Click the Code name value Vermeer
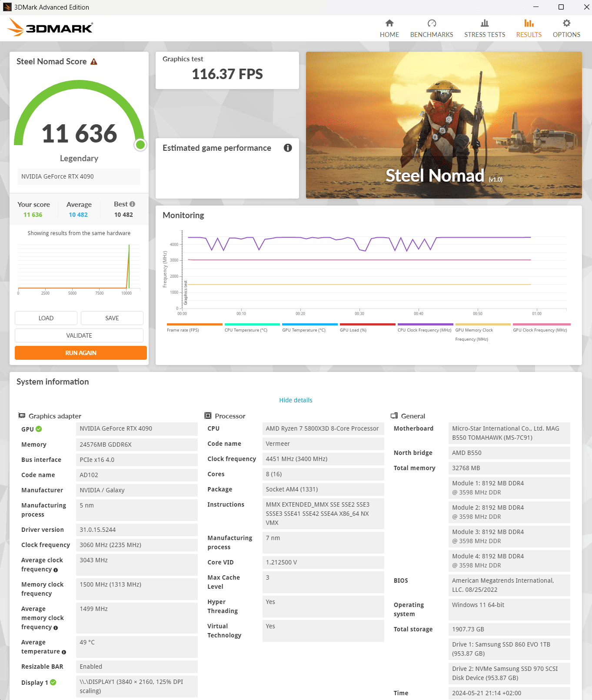The width and height of the screenshot is (592, 700). [x=323, y=444]
